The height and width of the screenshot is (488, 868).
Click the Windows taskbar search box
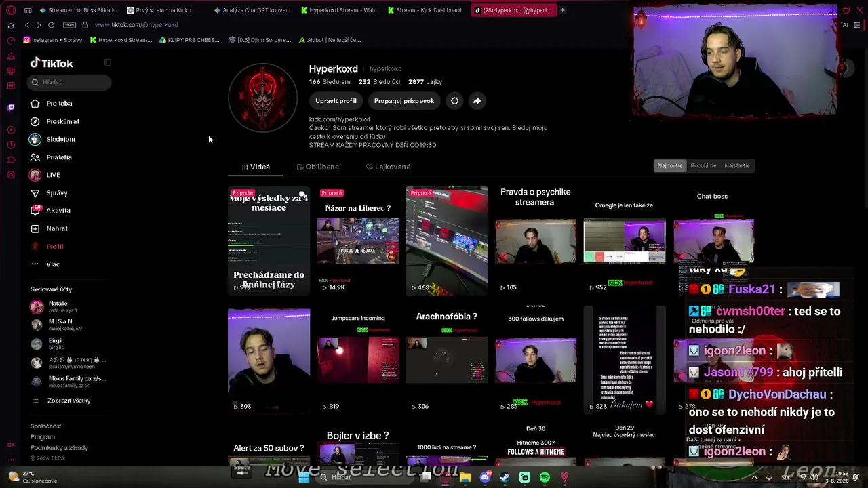pos(365,477)
